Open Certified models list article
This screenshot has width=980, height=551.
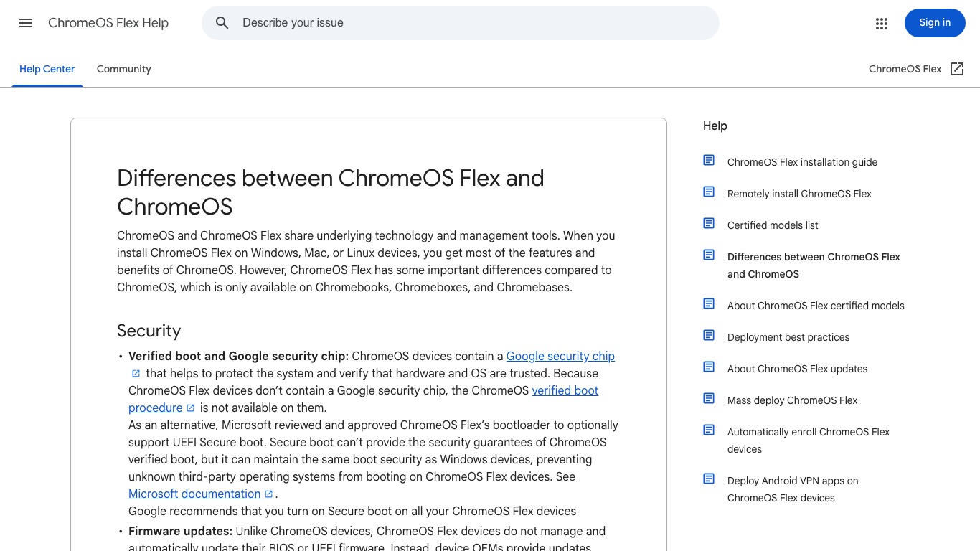(x=773, y=225)
